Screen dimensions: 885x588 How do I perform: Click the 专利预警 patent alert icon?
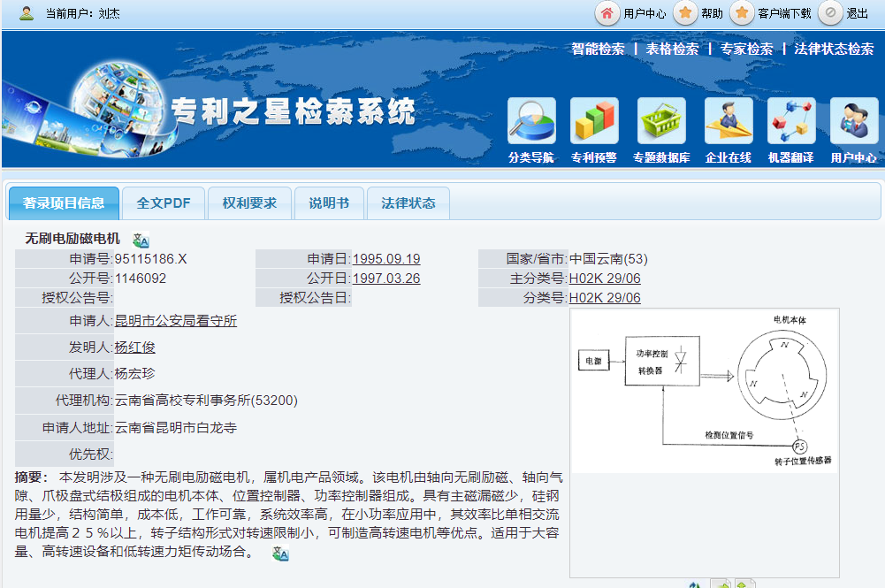pos(594,122)
